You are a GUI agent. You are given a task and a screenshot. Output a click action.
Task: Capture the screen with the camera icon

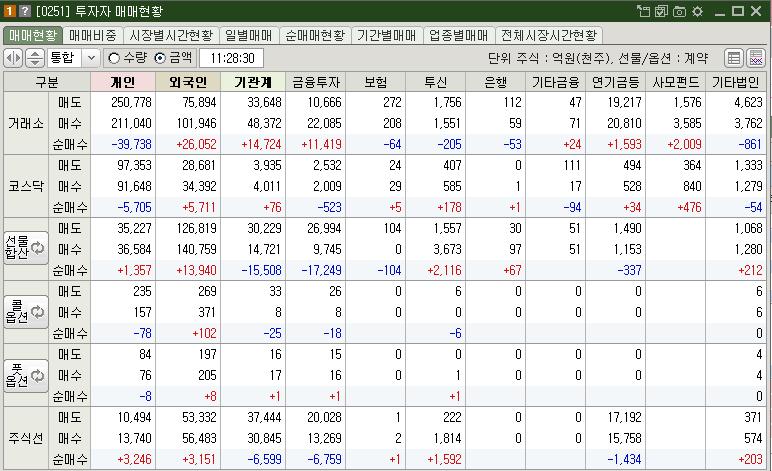coord(679,11)
